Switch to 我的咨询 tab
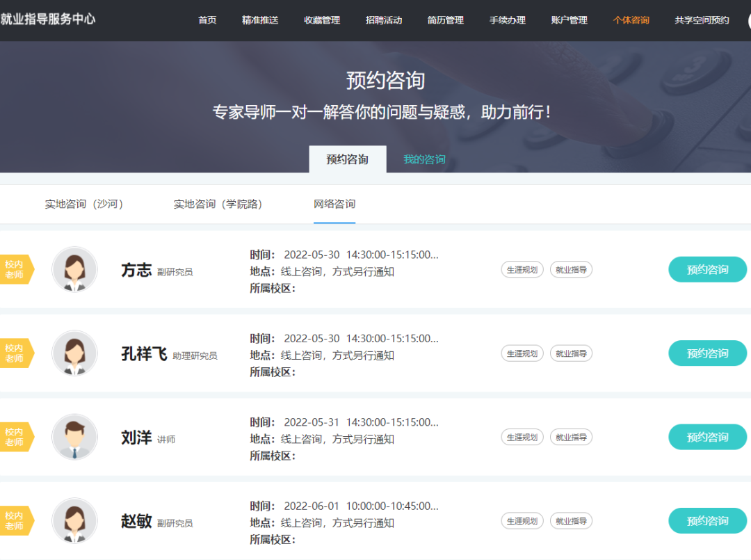This screenshot has height=560, width=751. [x=424, y=159]
